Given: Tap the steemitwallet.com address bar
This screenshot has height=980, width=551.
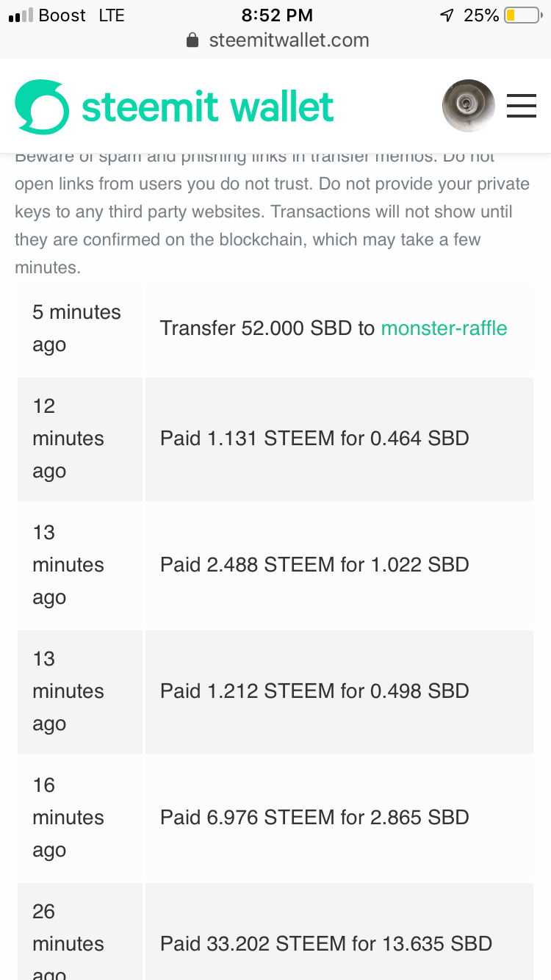Looking at the screenshot, I should click(288, 40).
